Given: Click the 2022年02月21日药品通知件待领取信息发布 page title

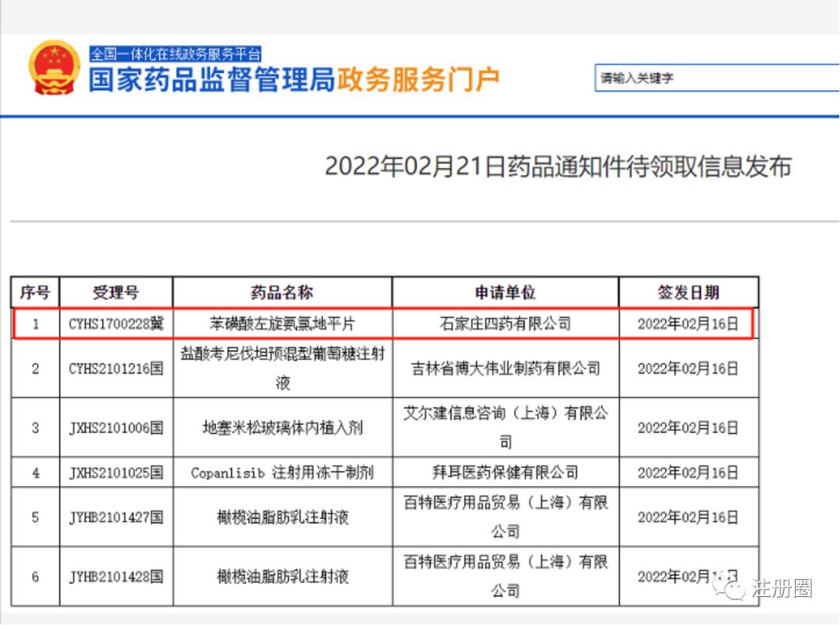Looking at the screenshot, I should [558, 166].
